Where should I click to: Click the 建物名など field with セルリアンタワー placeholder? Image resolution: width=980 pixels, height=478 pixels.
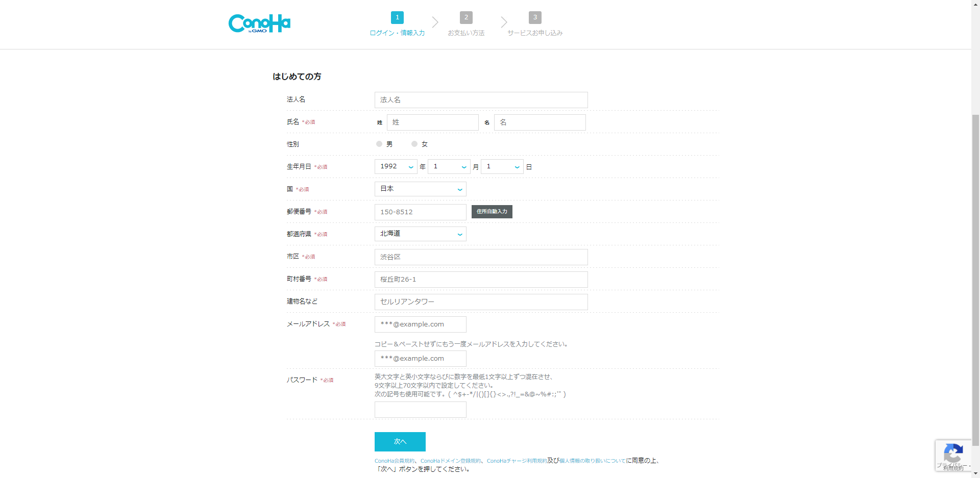(x=481, y=302)
